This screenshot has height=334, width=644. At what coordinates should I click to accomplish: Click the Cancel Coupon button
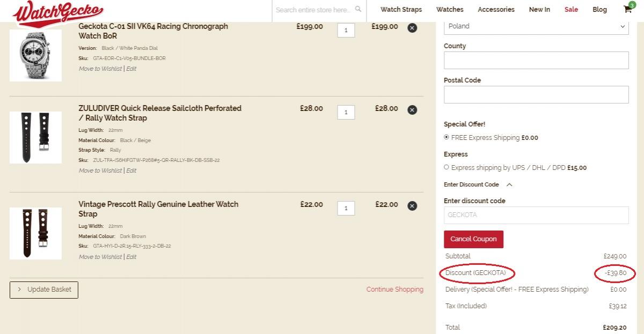coord(473,239)
